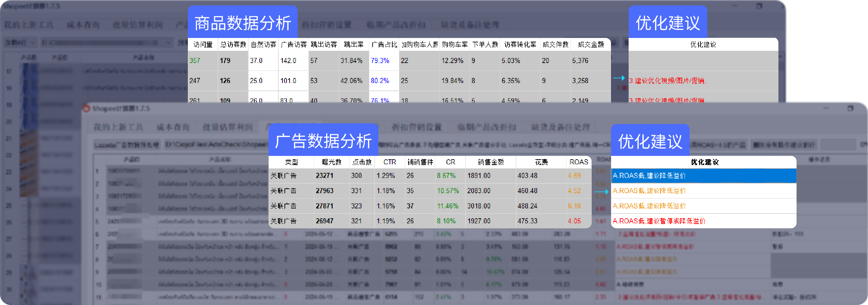Minimize the front Shopee window

coord(826,108)
